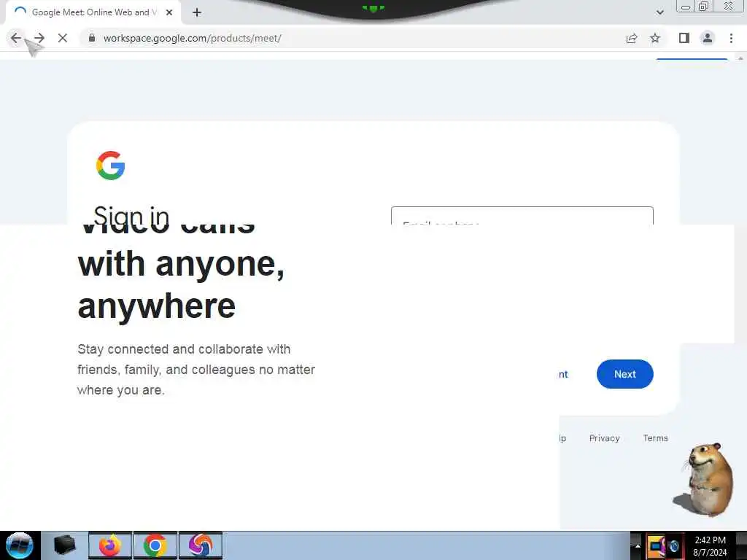The image size is (747, 560).
Task: Open Firefox from the taskbar
Action: 110,545
